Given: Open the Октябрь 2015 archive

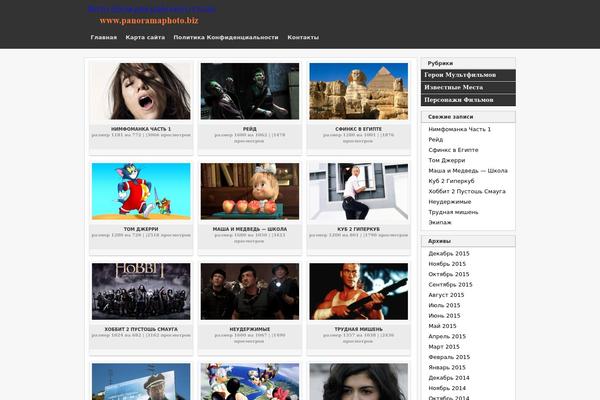Looking at the screenshot, I should point(448,274).
